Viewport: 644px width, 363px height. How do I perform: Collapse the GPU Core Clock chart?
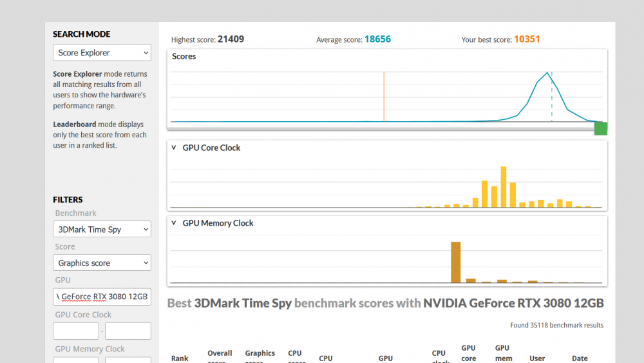click(174, 148)
